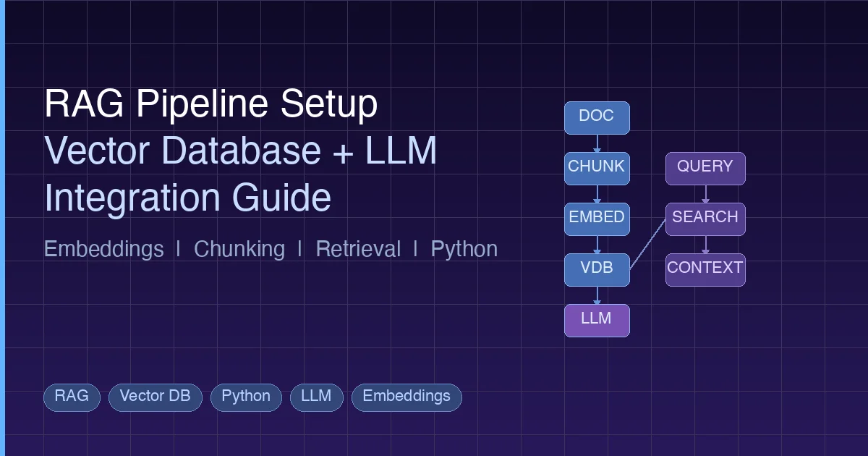Select the VDB node in the flowchart
This screenshot has height=456, width=868.
(x=597, y=269)
